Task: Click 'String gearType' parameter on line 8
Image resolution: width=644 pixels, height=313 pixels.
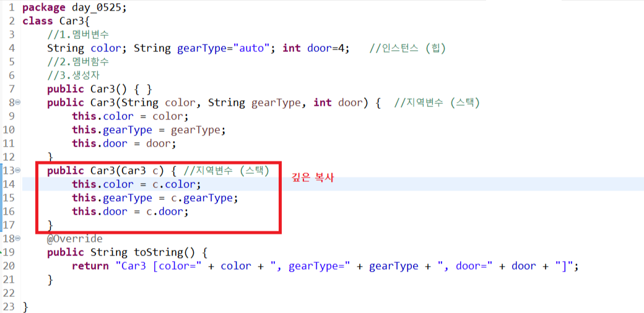Action: (254, 103)
